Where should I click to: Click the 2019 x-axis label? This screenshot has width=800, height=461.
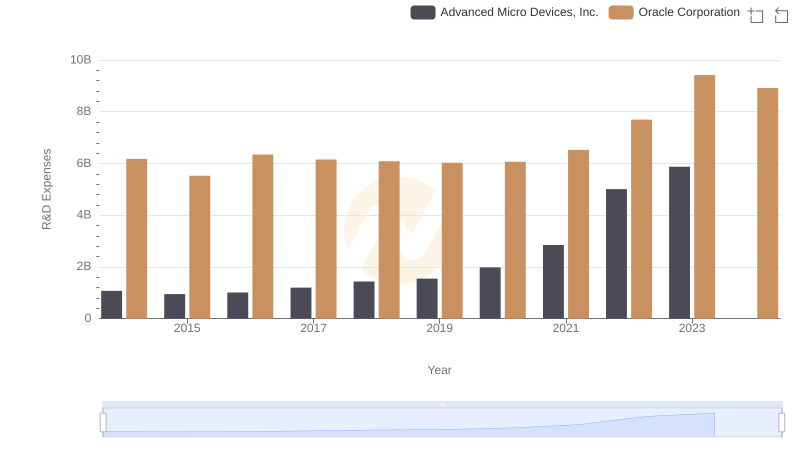440,328
